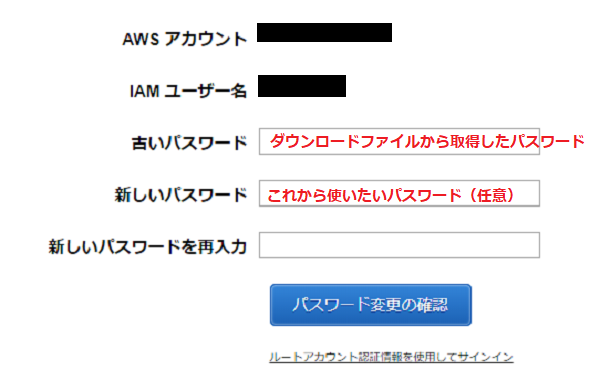Click the 新しいパスワード label
This screenshot has width=600, height=391.
click(x=181, y=195)
